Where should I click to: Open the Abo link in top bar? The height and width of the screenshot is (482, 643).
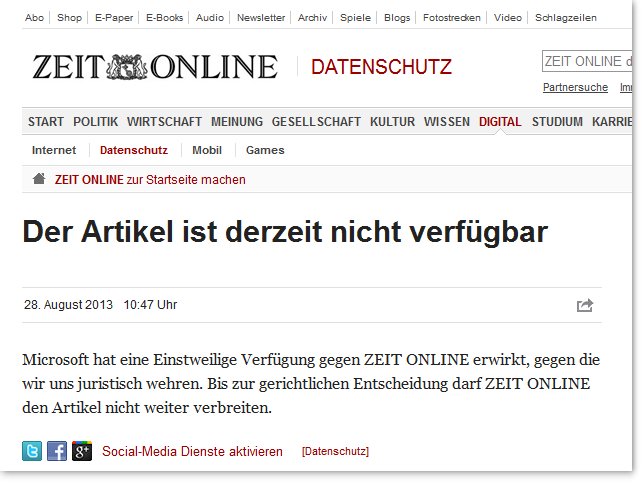(34, 18)
